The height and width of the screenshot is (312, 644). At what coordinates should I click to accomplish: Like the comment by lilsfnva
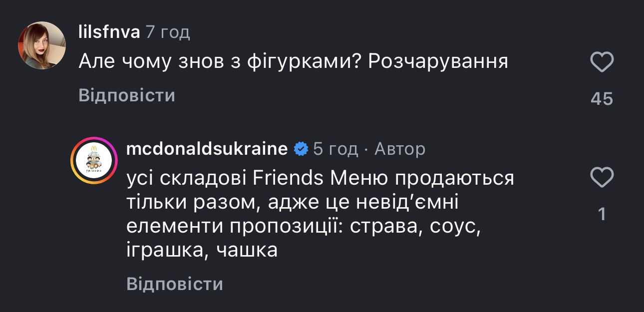click(602, 63)
